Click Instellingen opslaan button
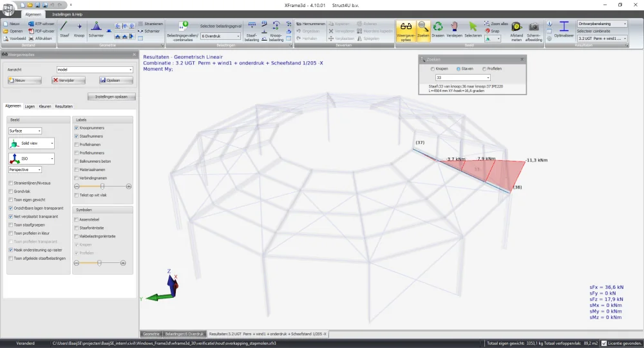644x348 pixels. 111,97
